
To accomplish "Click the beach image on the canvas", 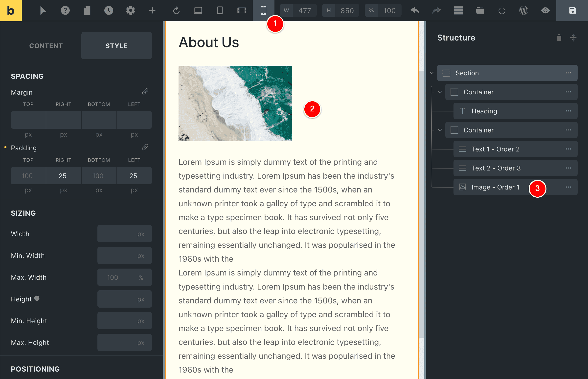I will [x=235, y=103].
